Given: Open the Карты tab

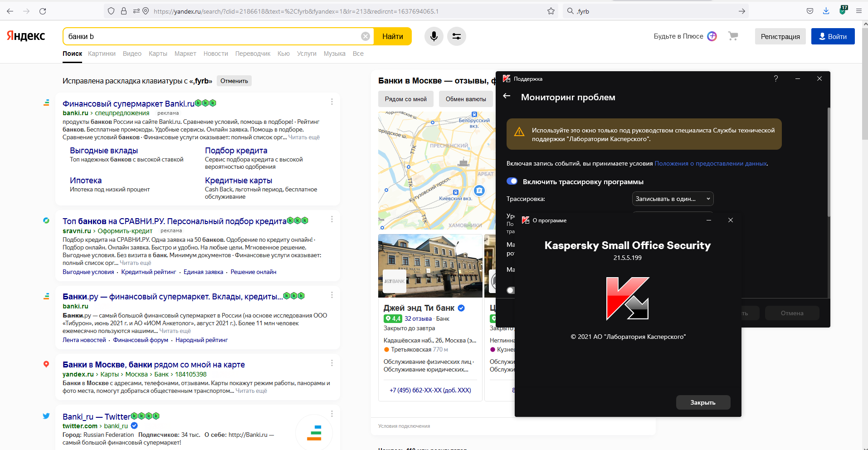Looking at the screenshot, I should coord(158,54).
